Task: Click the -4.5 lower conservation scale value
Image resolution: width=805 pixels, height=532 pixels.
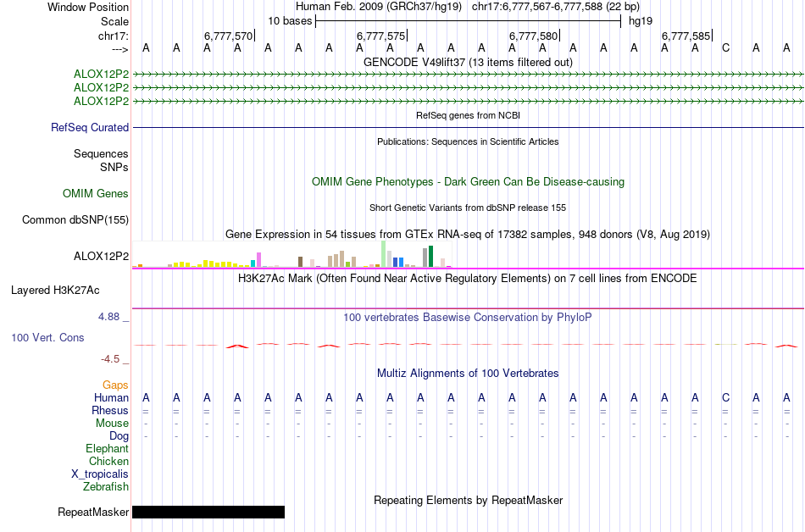Action: 110,359
